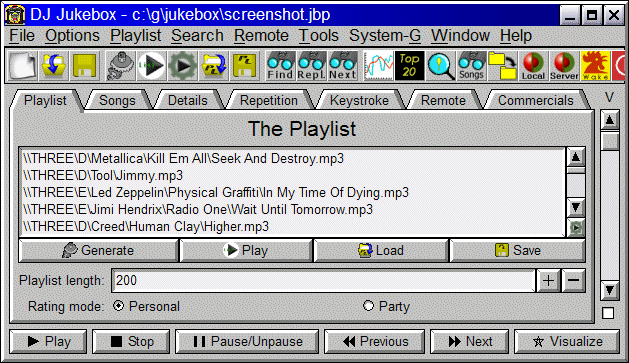Open the Search menu
The width and height of the screenshot is (629, 363).
click(x=197, y=36)
